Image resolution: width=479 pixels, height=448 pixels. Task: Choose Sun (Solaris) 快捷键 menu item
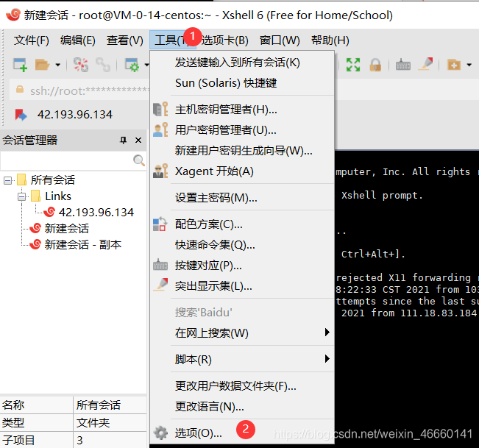tap(242, 83)
